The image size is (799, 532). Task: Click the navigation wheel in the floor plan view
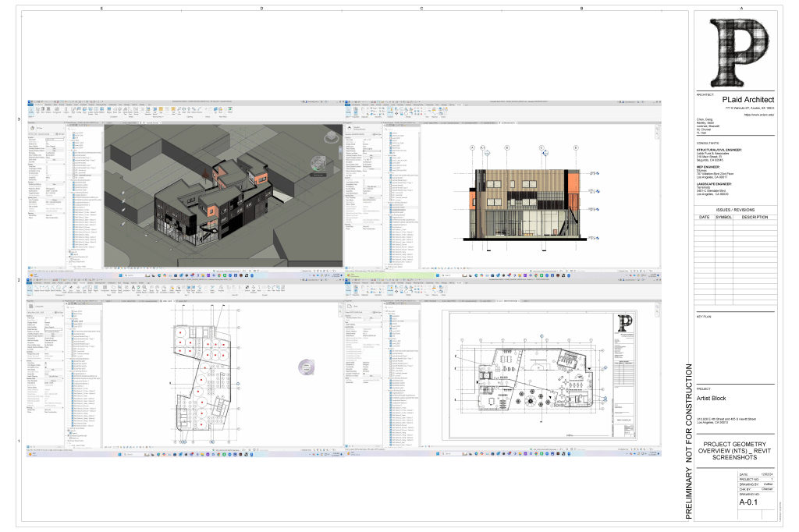click(x=307, y=367)
